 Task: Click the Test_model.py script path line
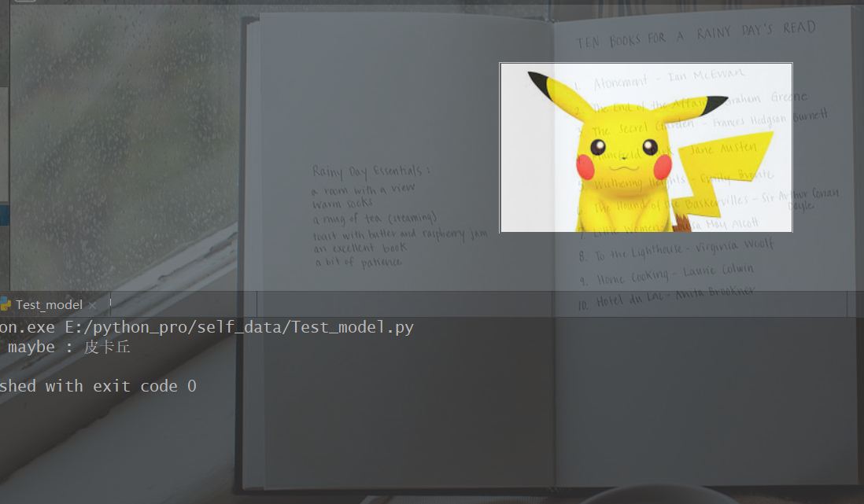pos(207,327)
